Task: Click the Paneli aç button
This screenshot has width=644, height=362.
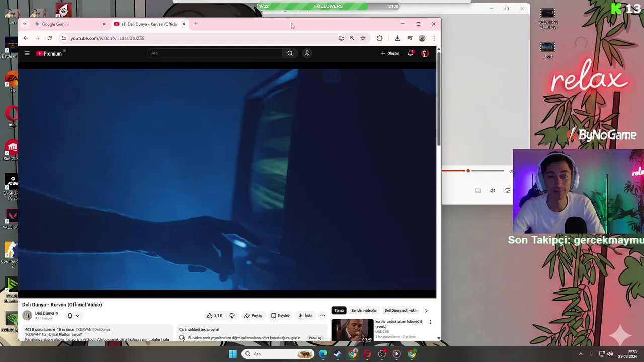Action: (315, 338)
